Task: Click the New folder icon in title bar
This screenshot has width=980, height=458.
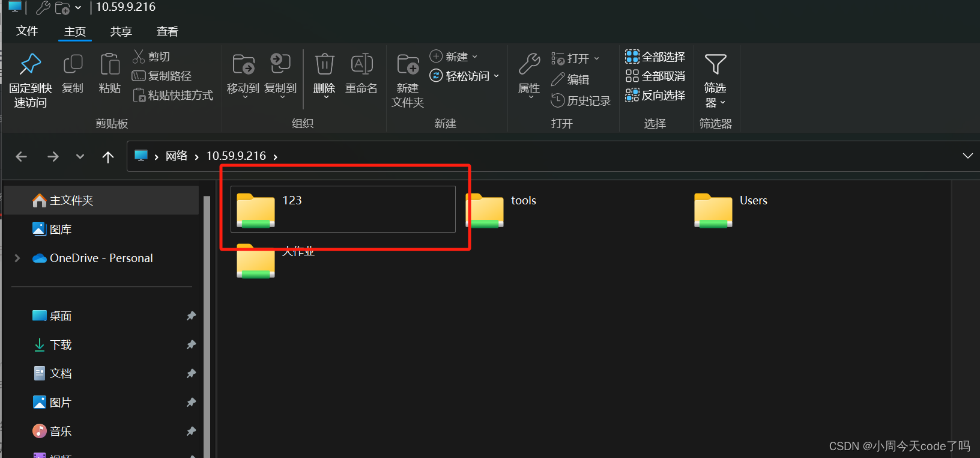Action: 62,8
